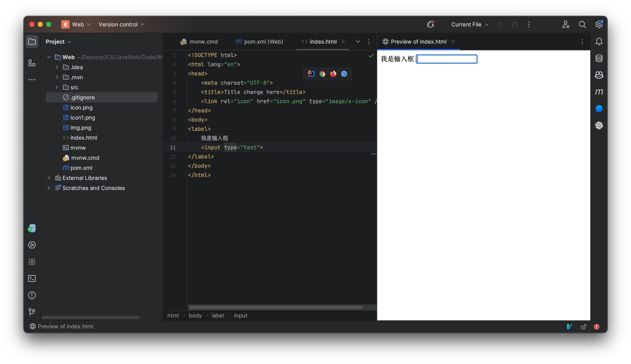Image resolution: width=631 pixels, height=364 pixels.
Task: Click the green inspection checkmark in editor
Action: (371, 56)
